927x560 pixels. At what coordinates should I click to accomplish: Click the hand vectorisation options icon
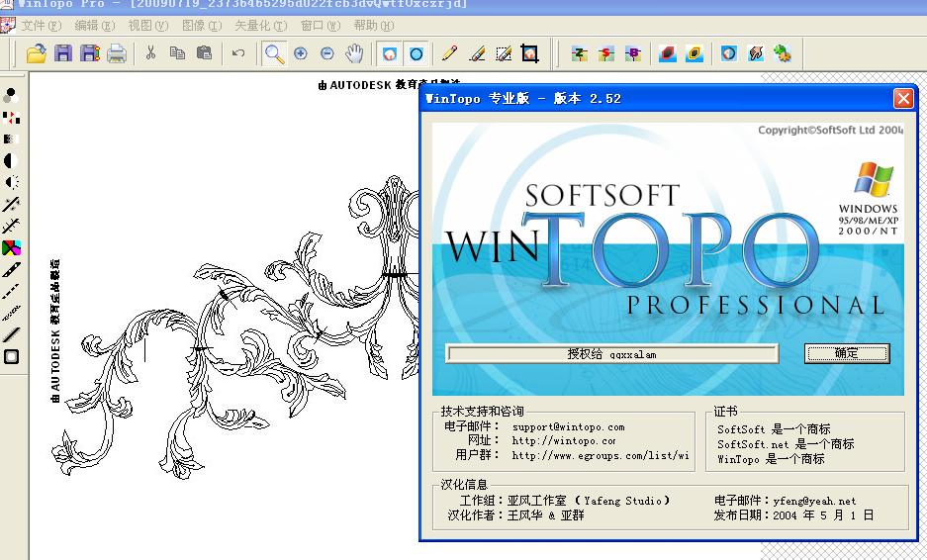756,53
